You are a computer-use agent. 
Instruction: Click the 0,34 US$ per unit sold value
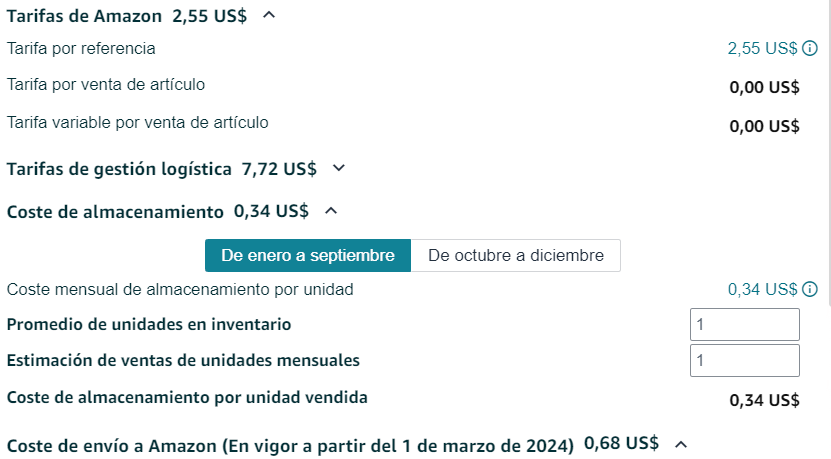[x=764, y=400]
